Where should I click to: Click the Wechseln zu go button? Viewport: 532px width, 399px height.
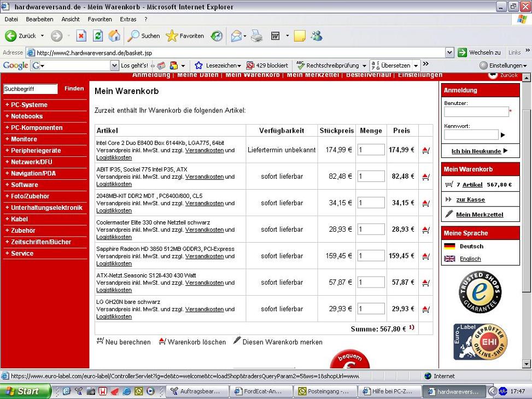point(479,52)
